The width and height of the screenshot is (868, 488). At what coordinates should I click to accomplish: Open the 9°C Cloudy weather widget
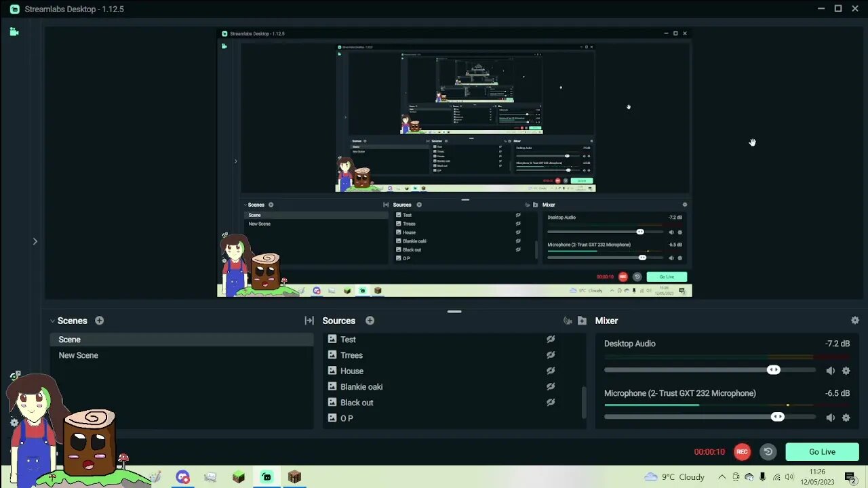pyautogui.click(x=674, y=477)
